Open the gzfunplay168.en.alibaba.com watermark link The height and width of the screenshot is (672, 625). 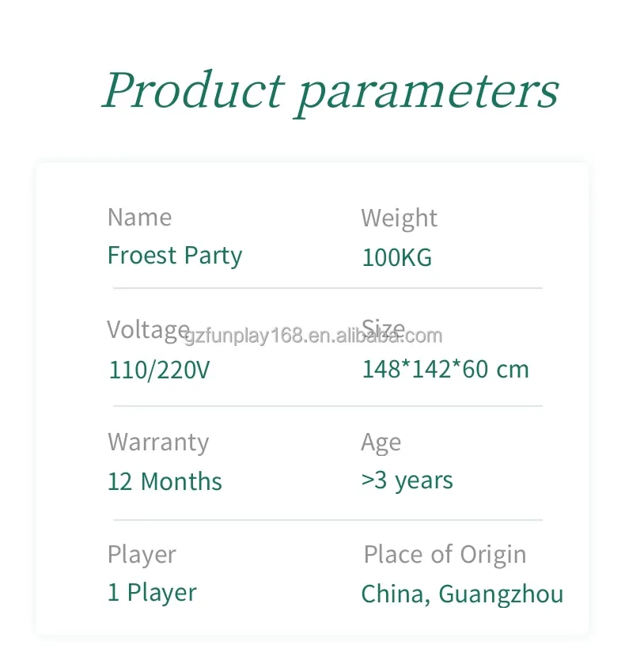click(x=313, y=336)
